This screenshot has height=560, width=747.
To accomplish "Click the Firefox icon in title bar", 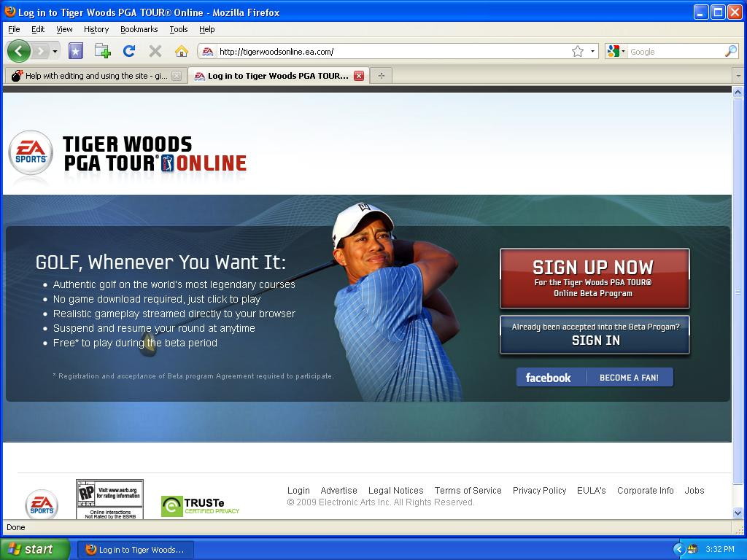I will pos(9,12).
